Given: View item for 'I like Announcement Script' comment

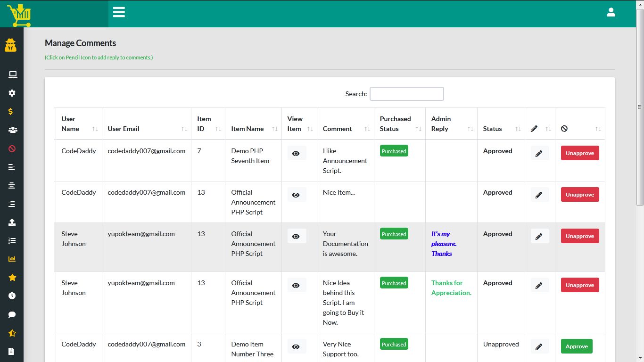Looking at the screenshot, I should click(x=296, y=154).
